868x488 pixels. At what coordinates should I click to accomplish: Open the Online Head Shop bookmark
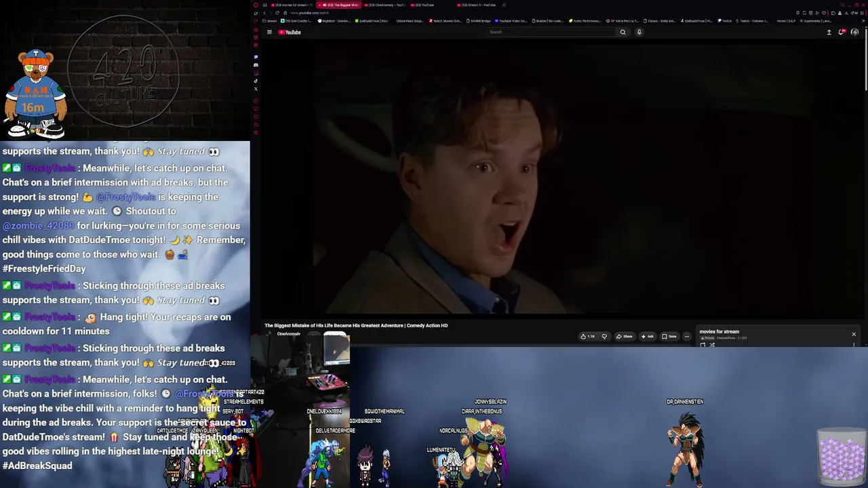(408, 21)
